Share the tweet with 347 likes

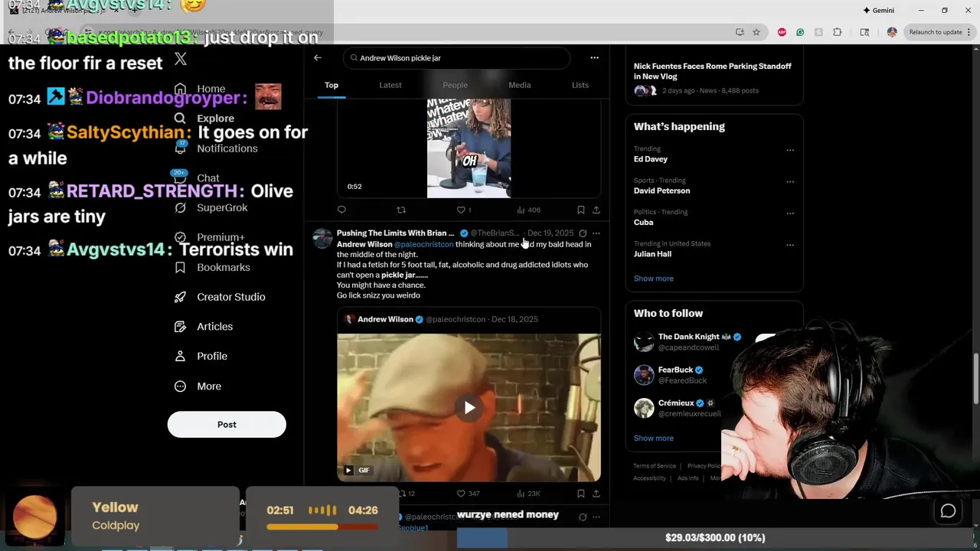click(596, 494)
